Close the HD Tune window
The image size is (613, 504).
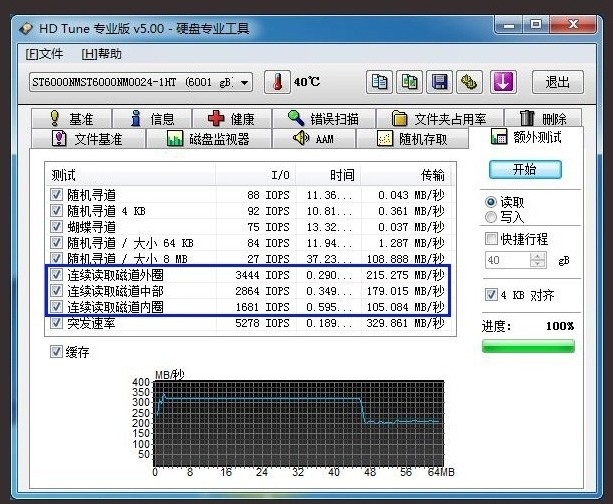tap(573, 25)
